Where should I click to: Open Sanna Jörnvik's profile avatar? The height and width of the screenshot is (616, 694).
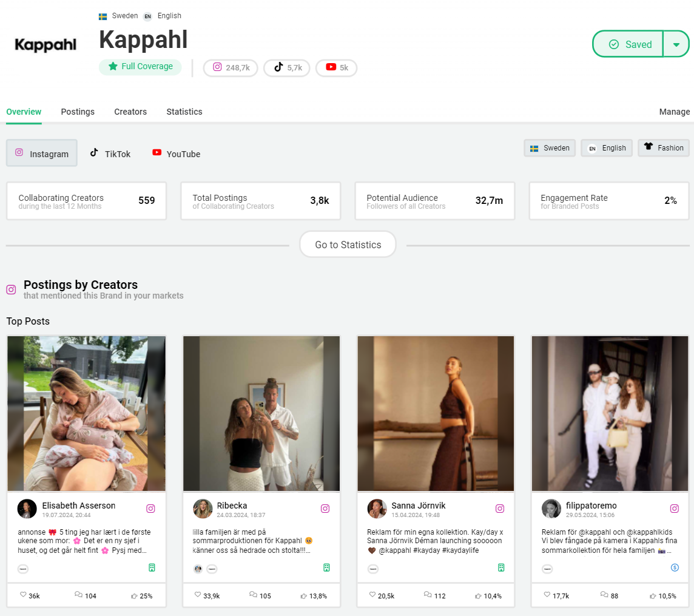pos(377,509)
